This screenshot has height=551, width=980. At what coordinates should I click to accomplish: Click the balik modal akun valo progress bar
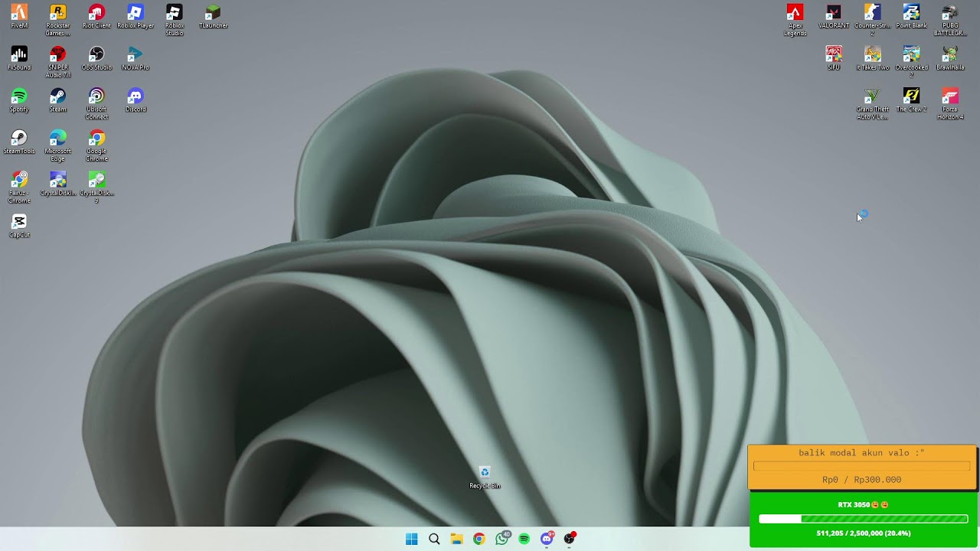861,466
